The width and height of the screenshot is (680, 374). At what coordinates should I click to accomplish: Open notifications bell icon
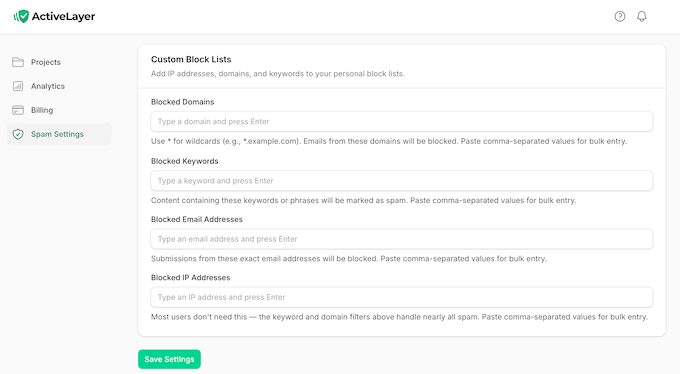pyautogui.click(x=641, y=16)
